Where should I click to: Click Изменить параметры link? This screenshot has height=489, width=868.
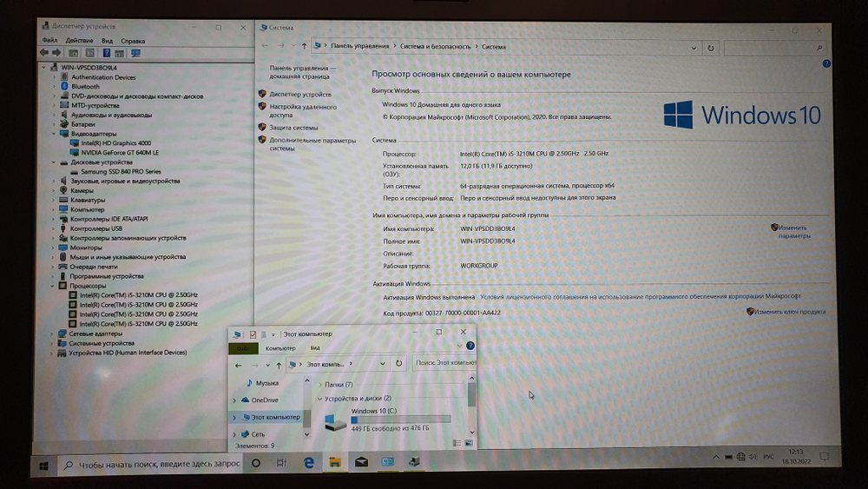[x=794, y=232]
